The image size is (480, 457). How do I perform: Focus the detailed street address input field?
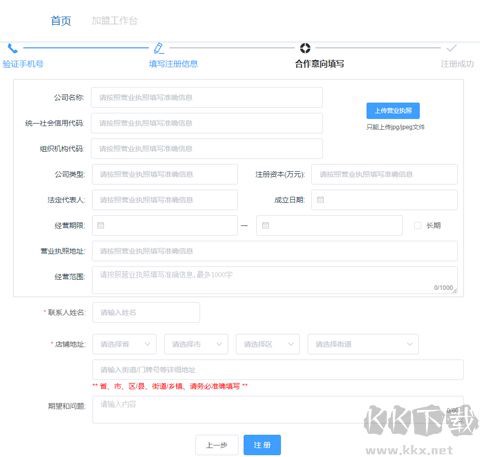point(278,369)
